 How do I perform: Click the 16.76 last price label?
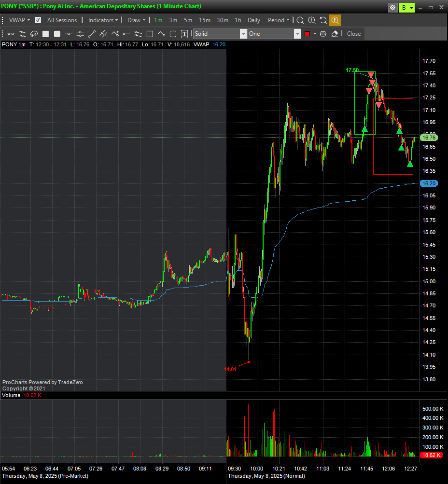click(429, 138)
